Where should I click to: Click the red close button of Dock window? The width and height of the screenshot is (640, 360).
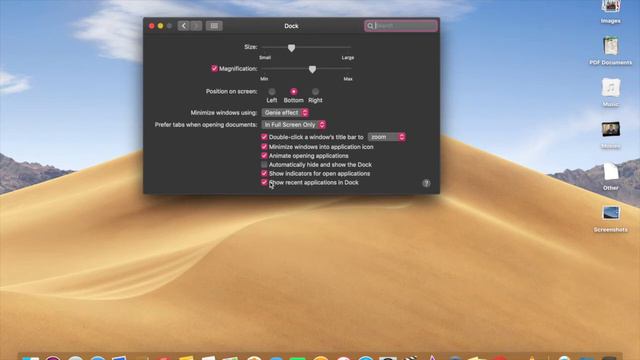pyautogui.click(x=151, y=26)
